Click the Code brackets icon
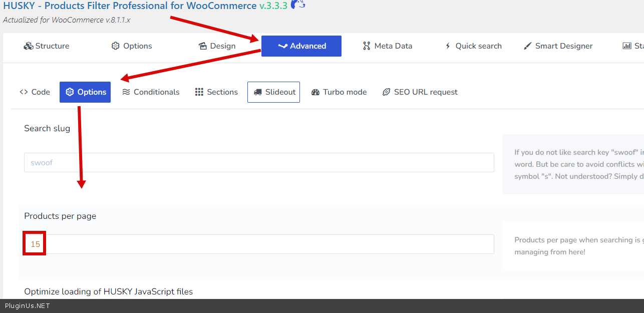 pos(24,92)
